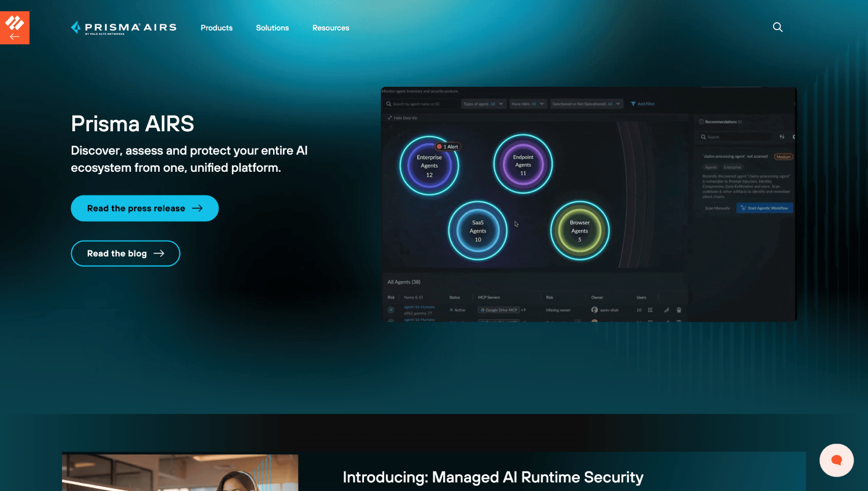Click the Name & ID column header
The width and height of the screenshot is (868, 491).
point(413,297)
